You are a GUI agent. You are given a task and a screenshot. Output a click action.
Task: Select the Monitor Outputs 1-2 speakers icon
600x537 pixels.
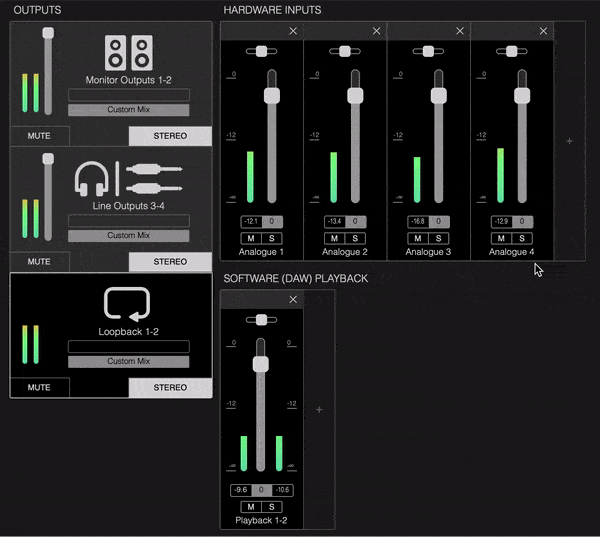pos(129,53)
